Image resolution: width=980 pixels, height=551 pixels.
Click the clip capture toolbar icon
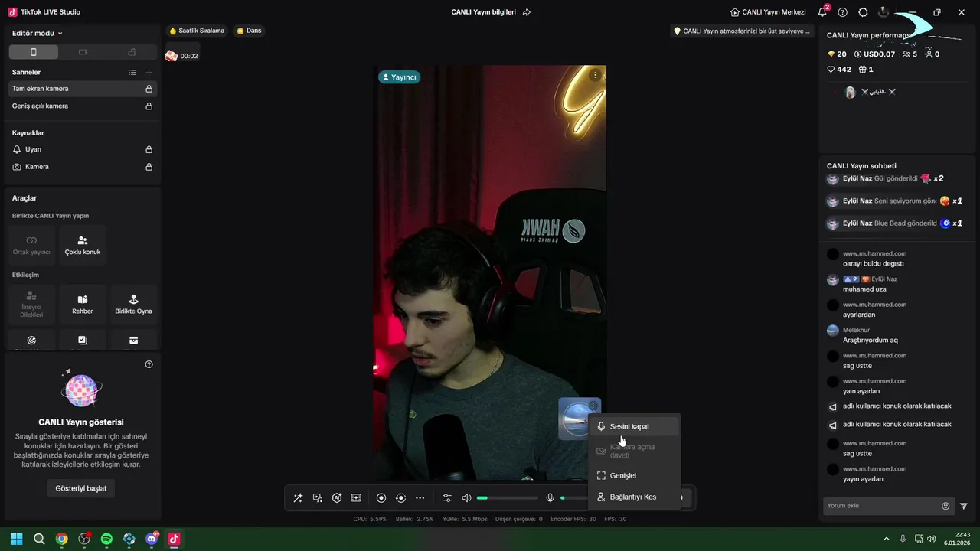[x=356, y=498]
